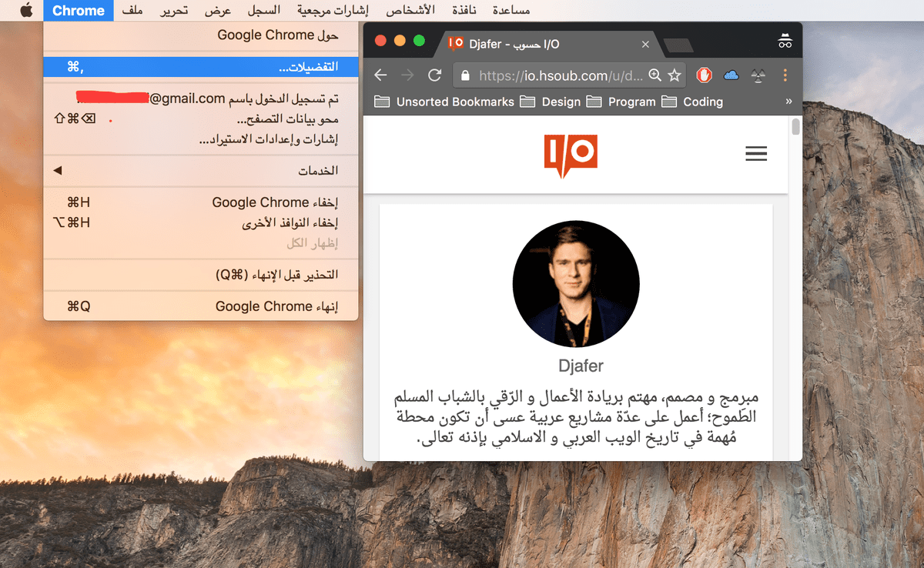Screen dimensions: 924x568
Task: Open the hamburger menu on the site
Action: coord(756,154)
